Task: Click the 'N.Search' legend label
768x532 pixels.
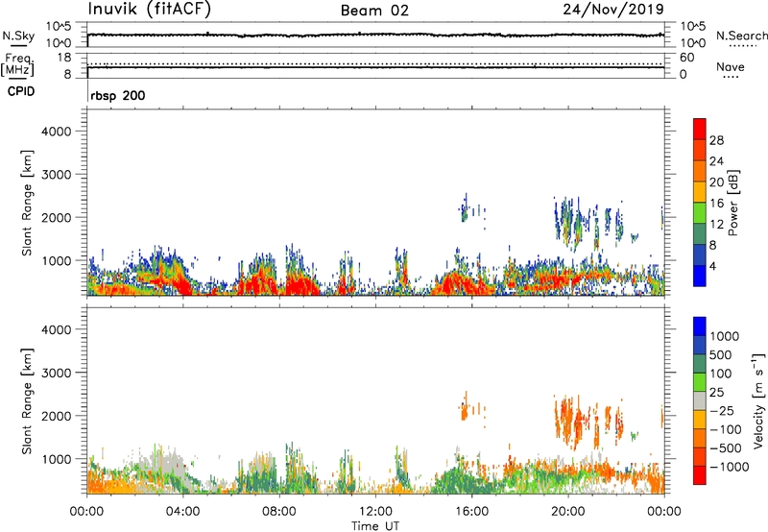Action: 741,36
